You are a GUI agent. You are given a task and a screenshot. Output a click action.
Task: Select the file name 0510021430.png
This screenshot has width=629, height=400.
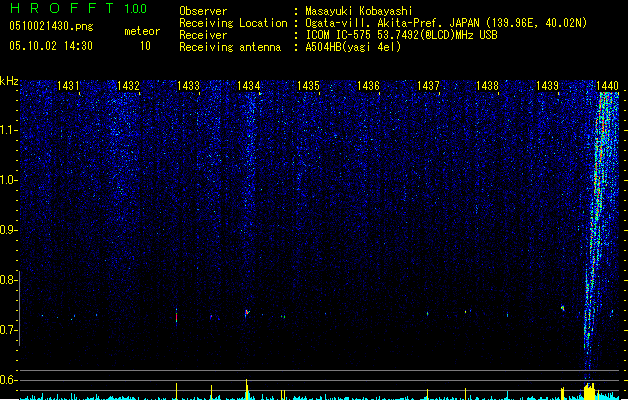[x=51, y=26]
